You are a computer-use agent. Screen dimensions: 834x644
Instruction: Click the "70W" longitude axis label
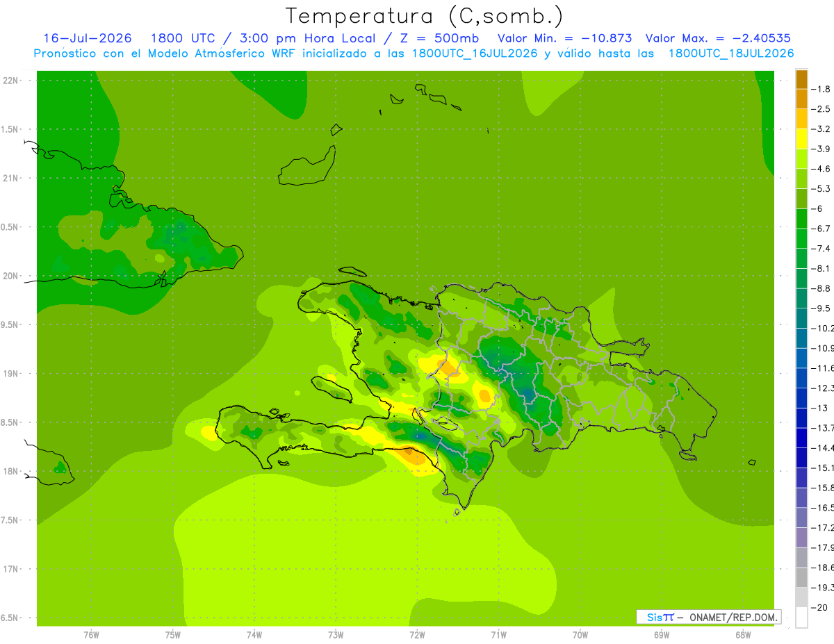tap(580, 635)
